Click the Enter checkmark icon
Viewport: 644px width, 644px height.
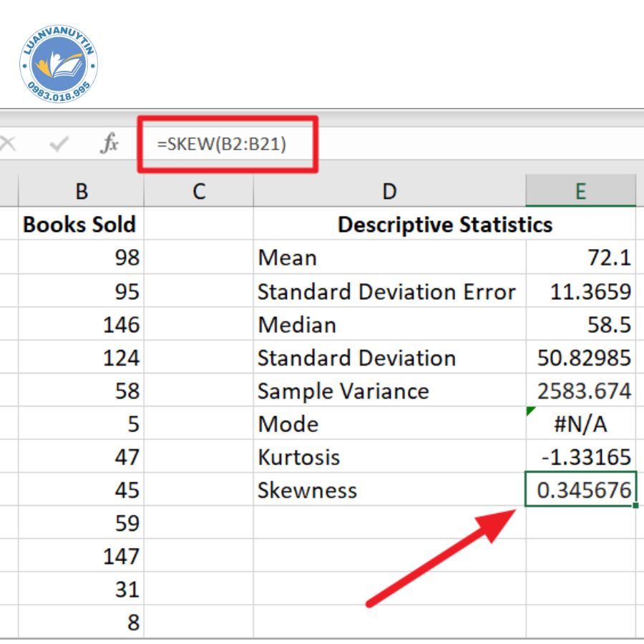[x=59, y=145]
